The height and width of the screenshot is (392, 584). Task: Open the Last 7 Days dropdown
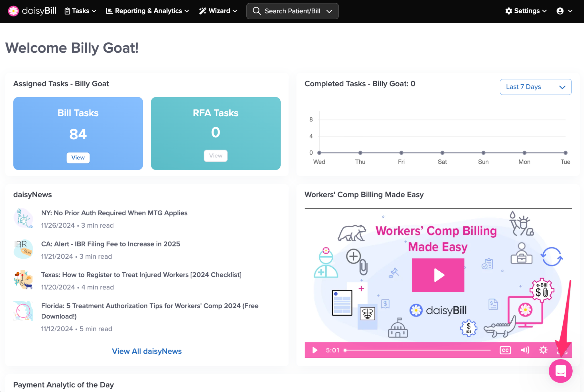(x=535, y=87)
